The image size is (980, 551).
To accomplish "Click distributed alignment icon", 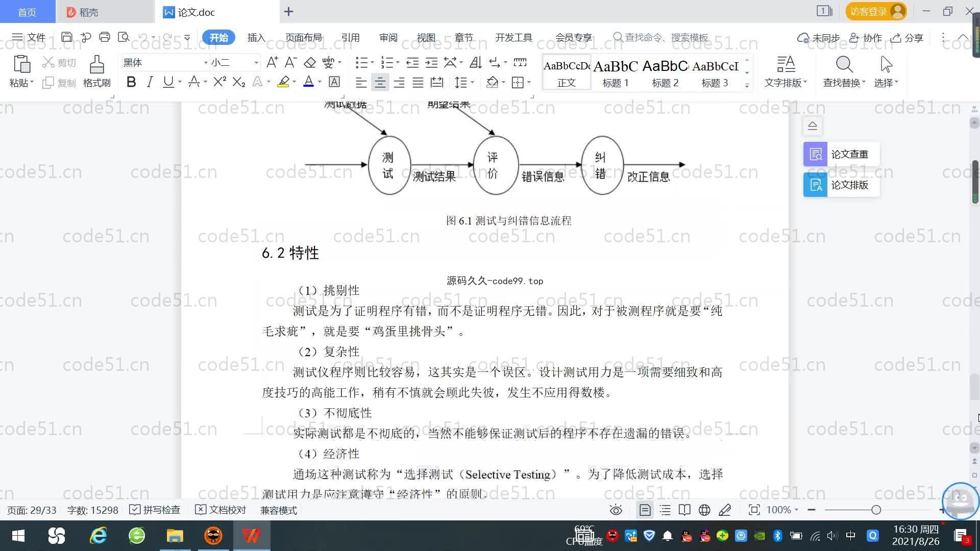I will tap(437, 82).
